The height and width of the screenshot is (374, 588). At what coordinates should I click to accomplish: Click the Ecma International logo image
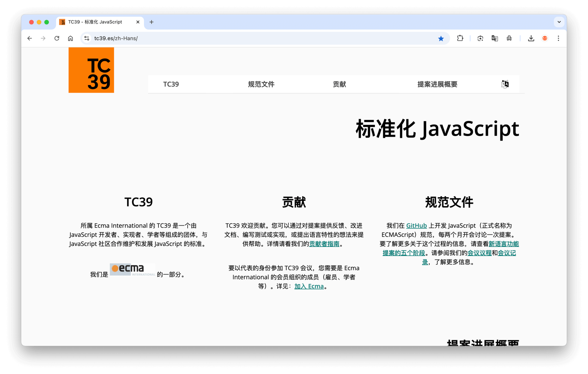132,270
